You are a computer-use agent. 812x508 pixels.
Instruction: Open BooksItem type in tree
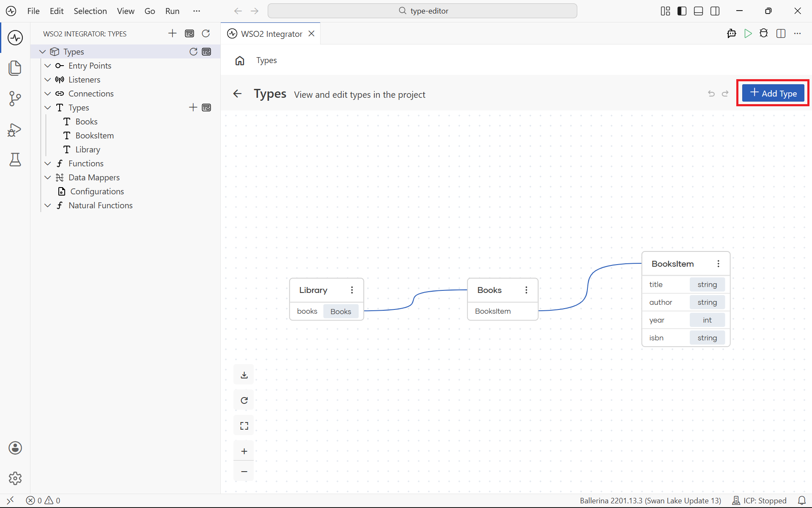point(95,135)
